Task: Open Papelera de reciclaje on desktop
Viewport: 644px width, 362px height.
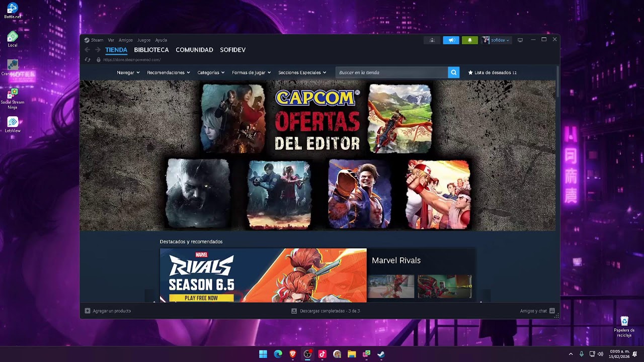Action: click(x=624, y=327)
